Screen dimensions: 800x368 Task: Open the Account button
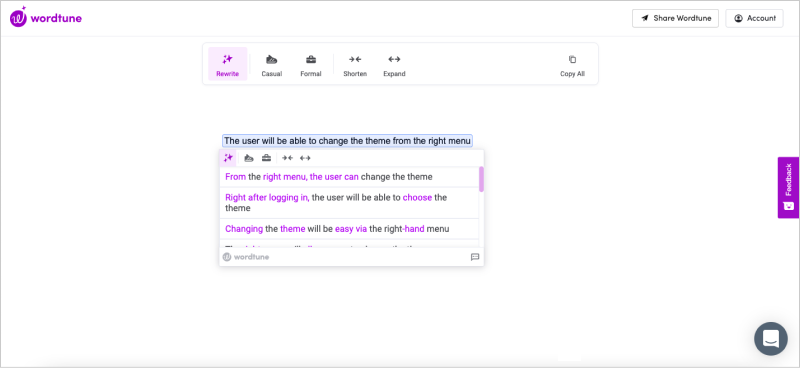754,18
